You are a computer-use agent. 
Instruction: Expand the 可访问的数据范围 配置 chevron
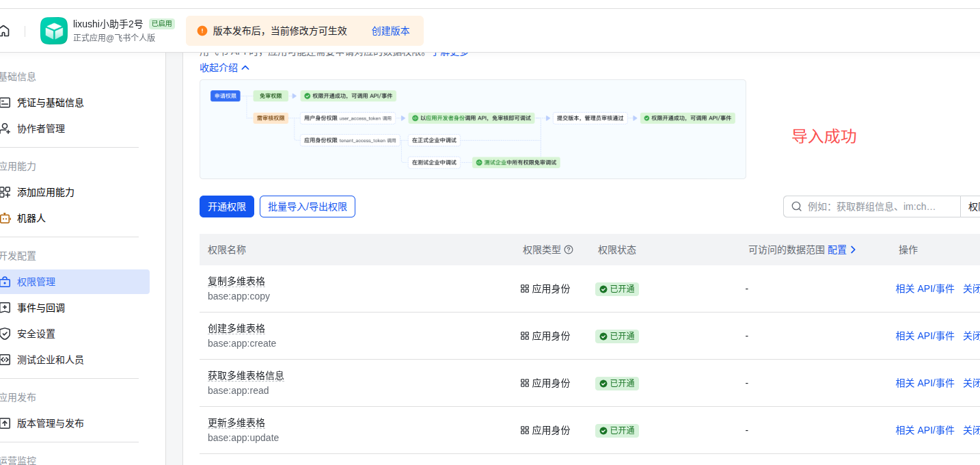point(854,250)
